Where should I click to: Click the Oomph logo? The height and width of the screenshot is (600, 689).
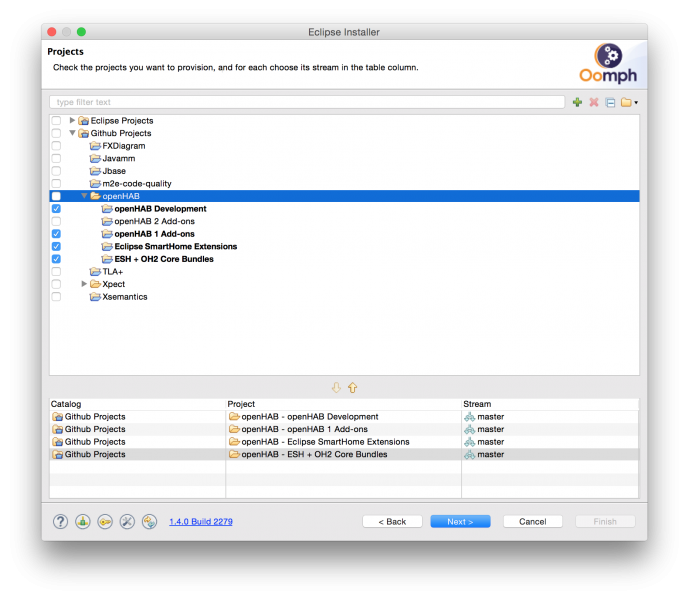608,64
